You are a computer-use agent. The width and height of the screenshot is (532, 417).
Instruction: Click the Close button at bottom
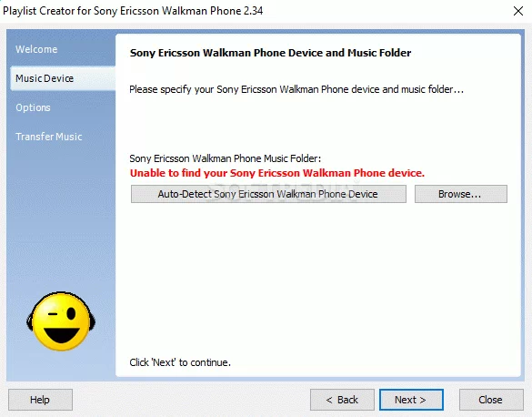pos(491,400)
